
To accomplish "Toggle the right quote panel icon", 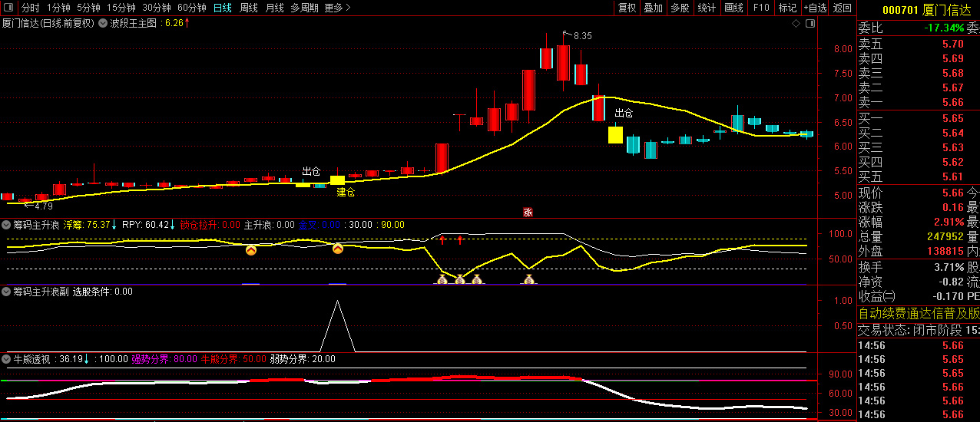I will [x=810, y=23].
